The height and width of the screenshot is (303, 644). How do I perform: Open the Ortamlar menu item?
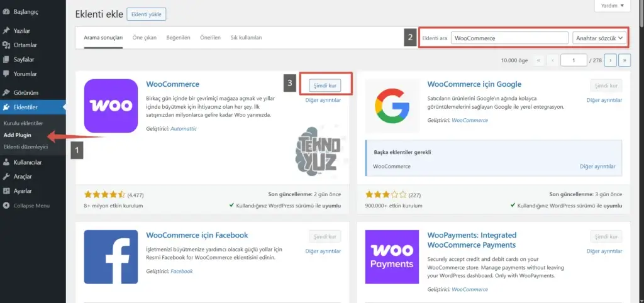33,45
